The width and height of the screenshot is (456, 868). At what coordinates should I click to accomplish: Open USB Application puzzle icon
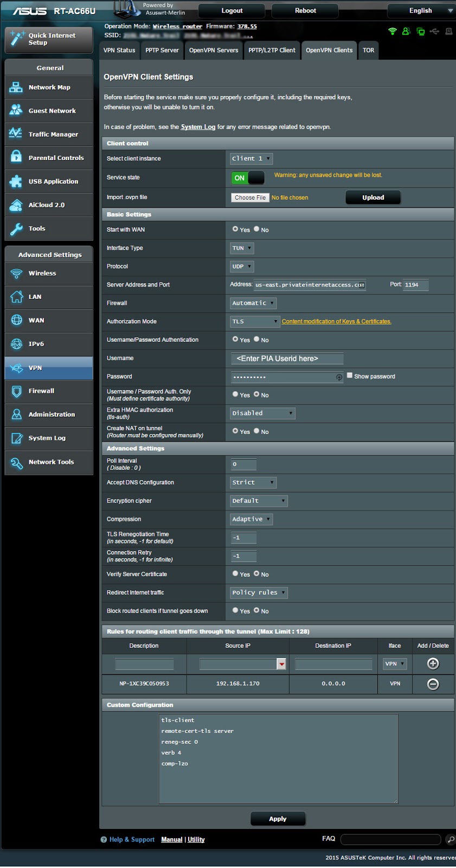pos(16,181)
